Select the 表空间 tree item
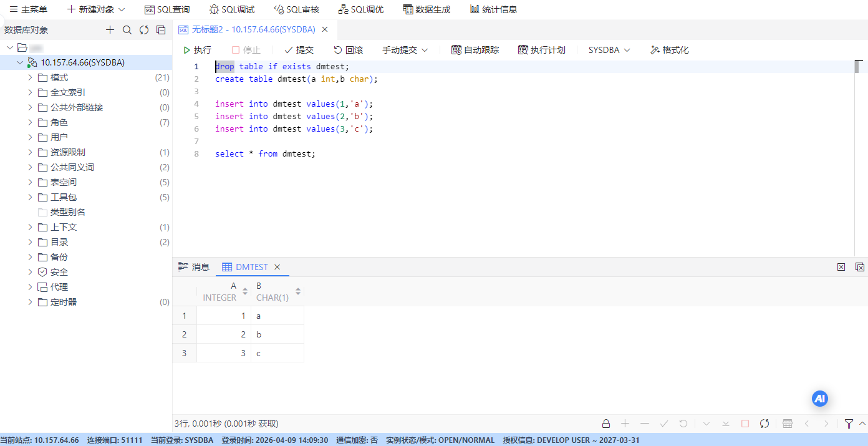The image size is (868, 446). click(86, 182)
